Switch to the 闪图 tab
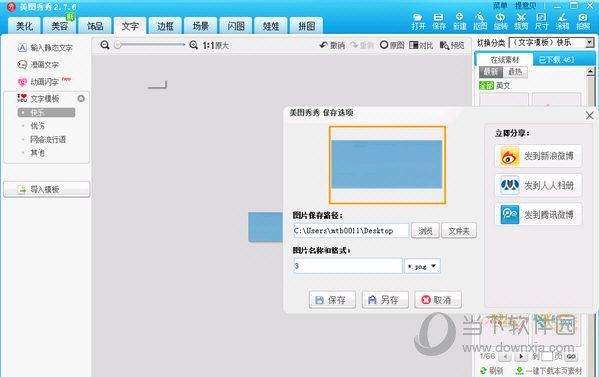Viewport: 599px width, 377px height. click(236, 26)
